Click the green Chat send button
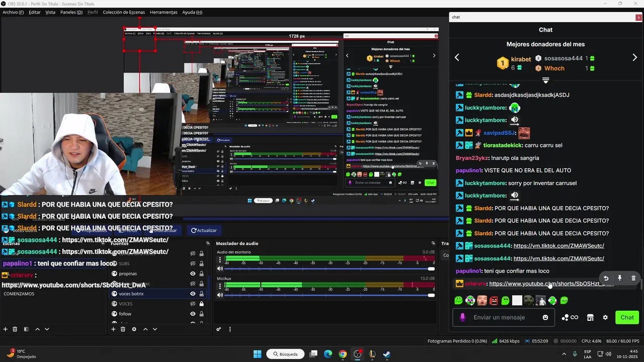The height and width of the screenshot is (362, 644). click(627, 317)
